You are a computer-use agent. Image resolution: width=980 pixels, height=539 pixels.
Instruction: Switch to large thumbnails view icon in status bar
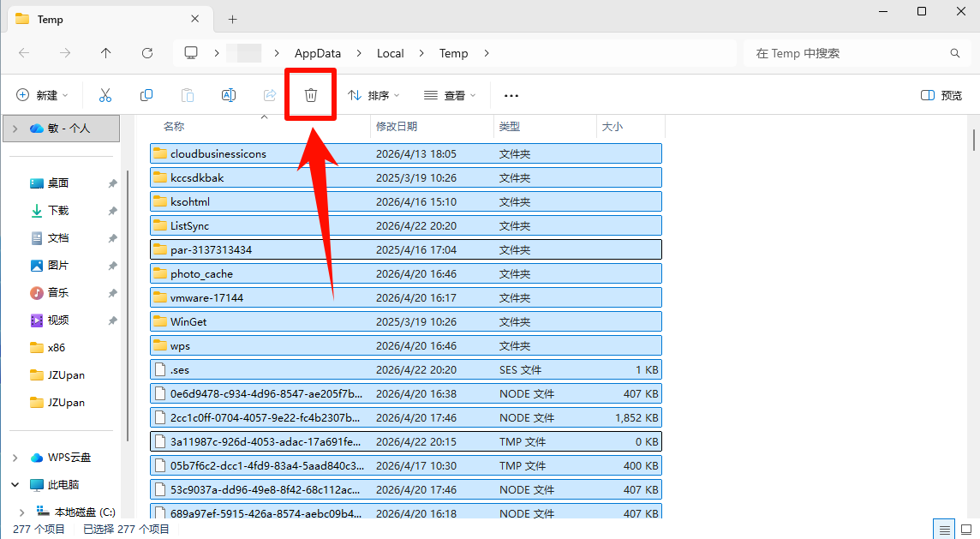pyautogui.click(x=966, y=530)
